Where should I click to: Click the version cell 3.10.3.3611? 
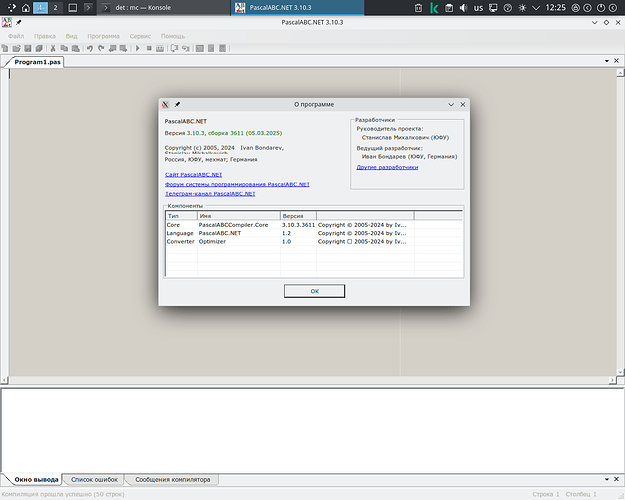pyautogui.click(x=298, y=225)
